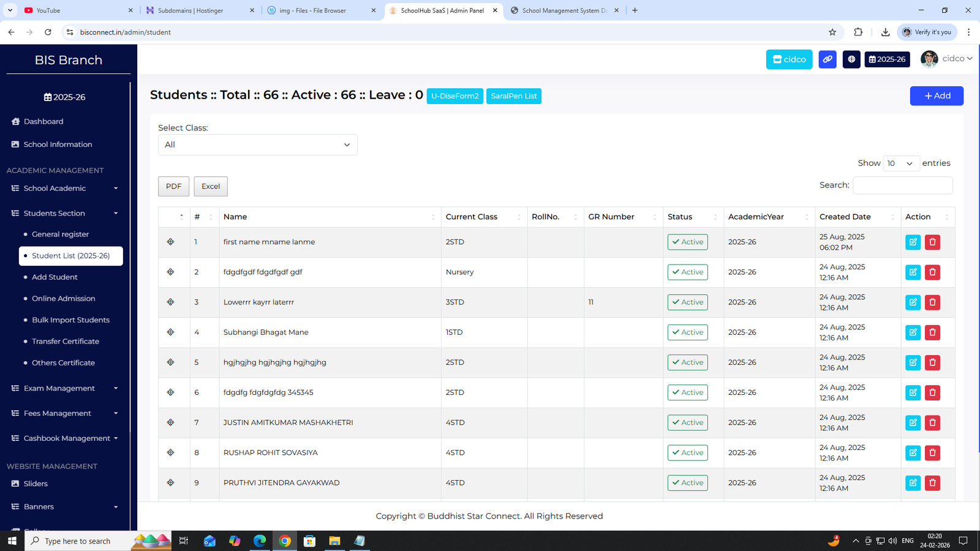Click the drag handle icon beside student row 1
The image size is (980, 551).
[170, 242]
